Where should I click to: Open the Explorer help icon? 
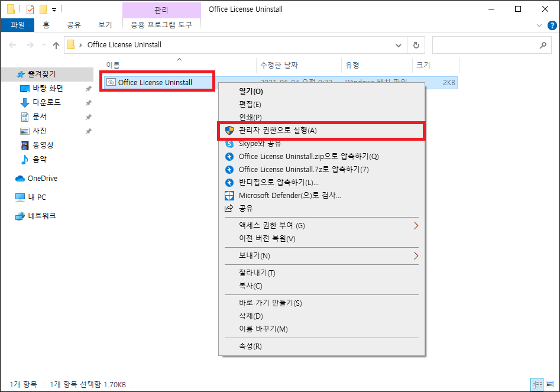pos(552,25)
